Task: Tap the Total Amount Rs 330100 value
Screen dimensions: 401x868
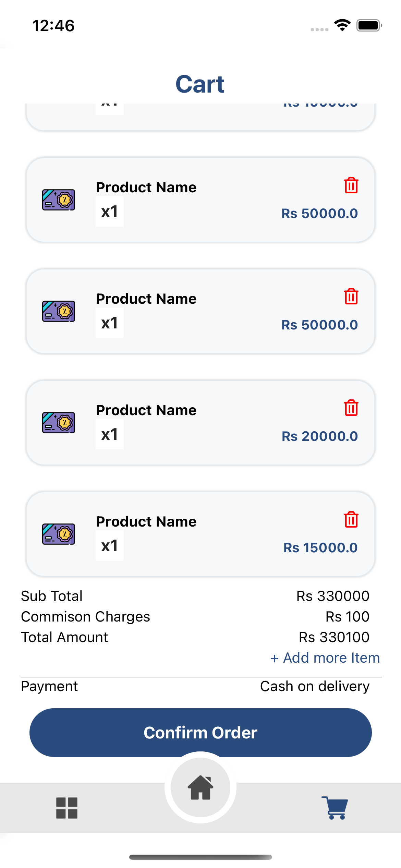Action: 334,637
